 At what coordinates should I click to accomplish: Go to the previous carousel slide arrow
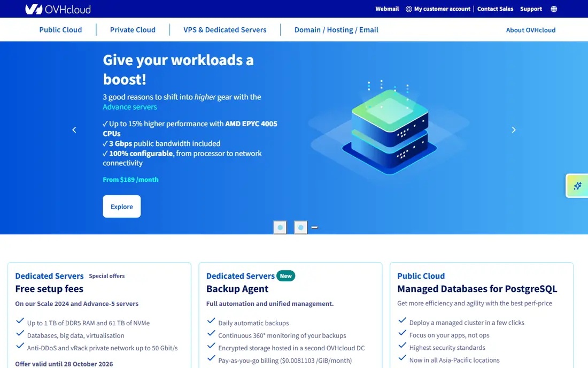click(x=74, y=130)
